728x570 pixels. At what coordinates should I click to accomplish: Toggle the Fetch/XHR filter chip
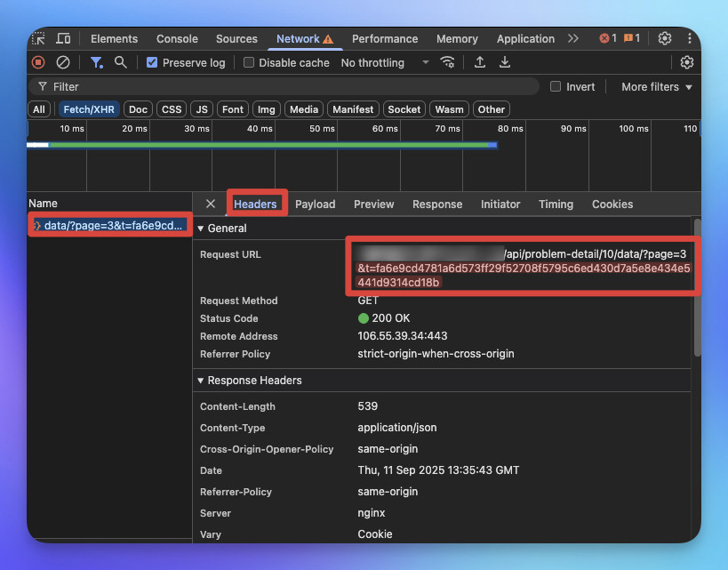[89, 109]
